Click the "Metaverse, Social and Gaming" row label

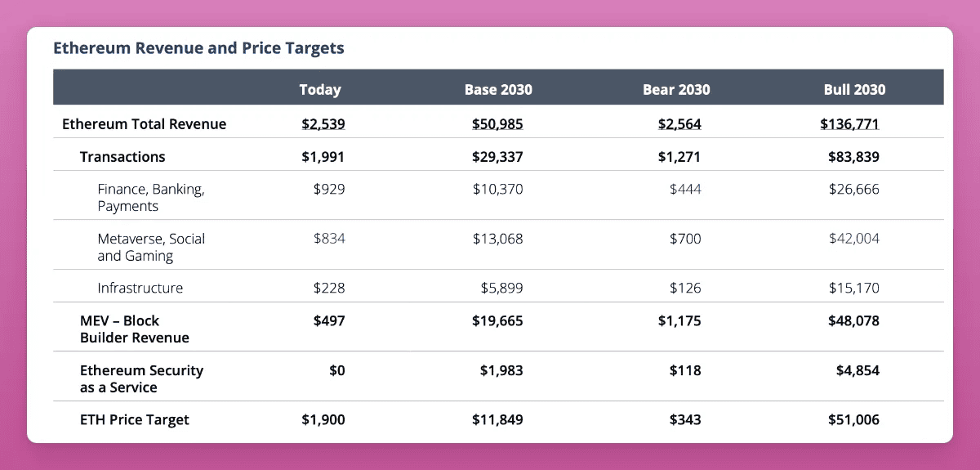151,247
